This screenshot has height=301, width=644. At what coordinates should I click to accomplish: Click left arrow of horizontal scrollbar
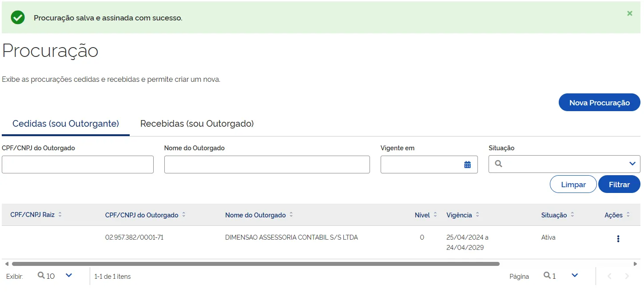pyautogui.click(x=7, y=264)
